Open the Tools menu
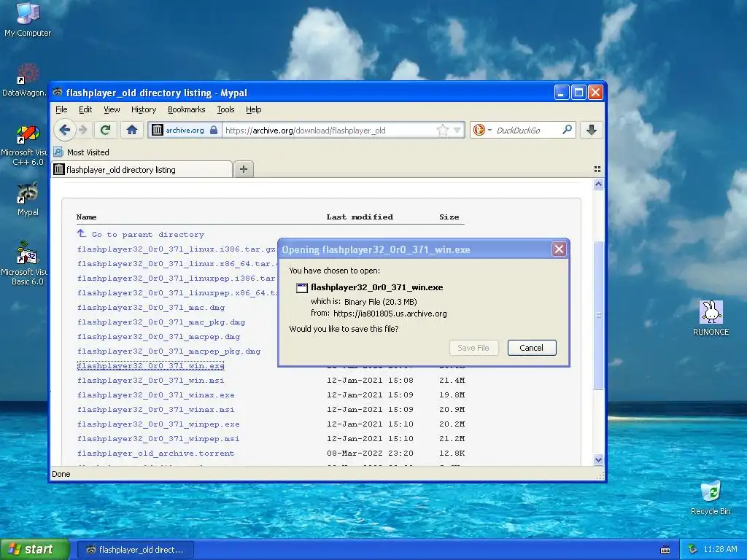The width and height of the screenshot is (747, 560). coord(225,109)
